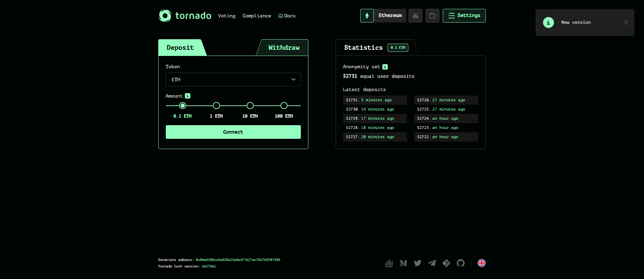Open the Telegram footer icon
Image resolution: width=644 pixels, height=279 pixels.
click(x=432, y=263)
